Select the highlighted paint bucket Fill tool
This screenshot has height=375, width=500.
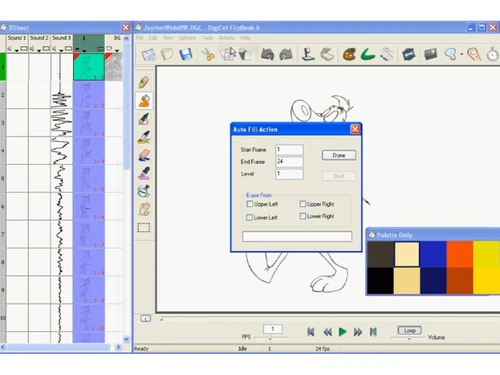click(144, 101)
